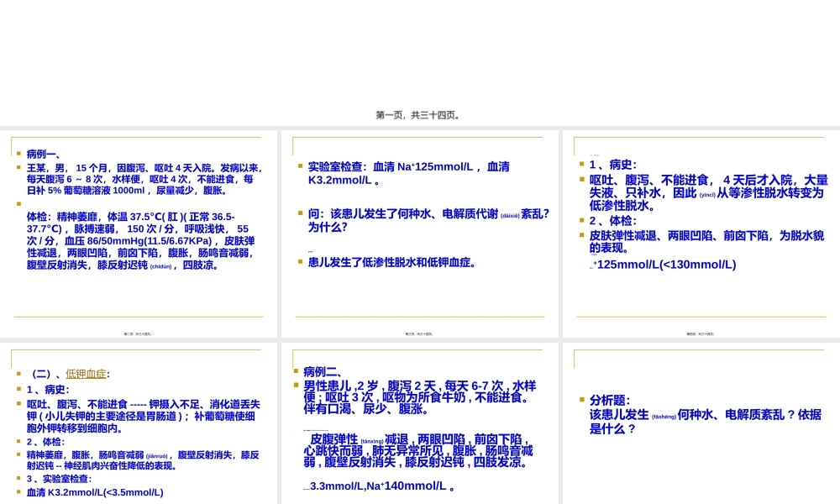840x504 pixels.
Task: Select the 病例二 slide
Action: tap(418, 420)
